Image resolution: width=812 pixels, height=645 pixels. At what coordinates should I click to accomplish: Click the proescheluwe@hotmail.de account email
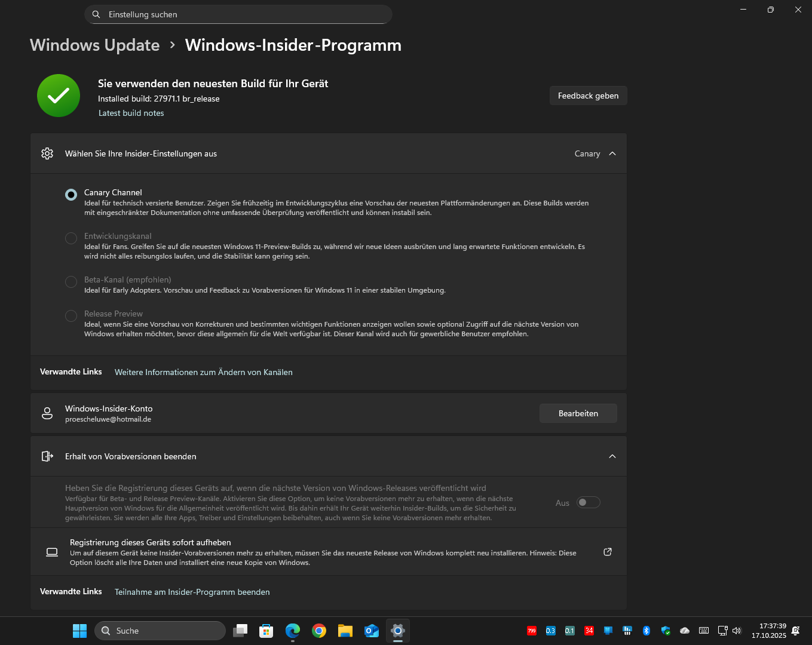pos(108,419)
